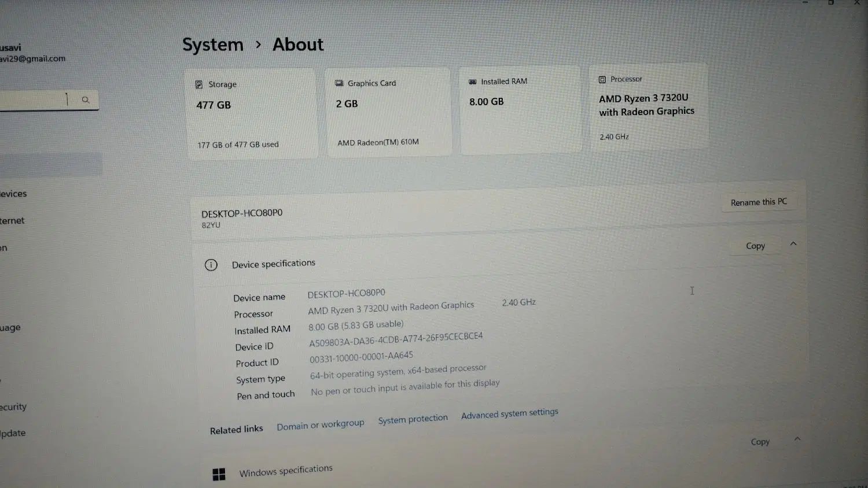Click the Windows specifications heading
Screen dimensions: 868x488
point(286,471)
